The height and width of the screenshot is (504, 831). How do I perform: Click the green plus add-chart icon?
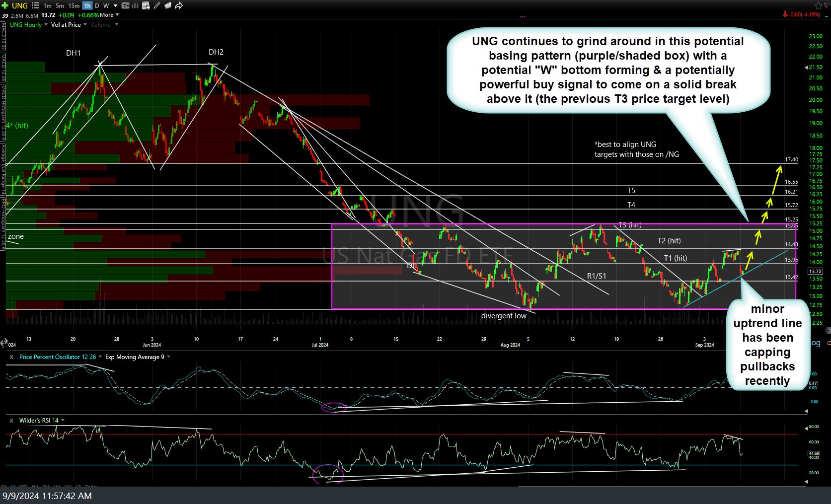coord(5,5)
